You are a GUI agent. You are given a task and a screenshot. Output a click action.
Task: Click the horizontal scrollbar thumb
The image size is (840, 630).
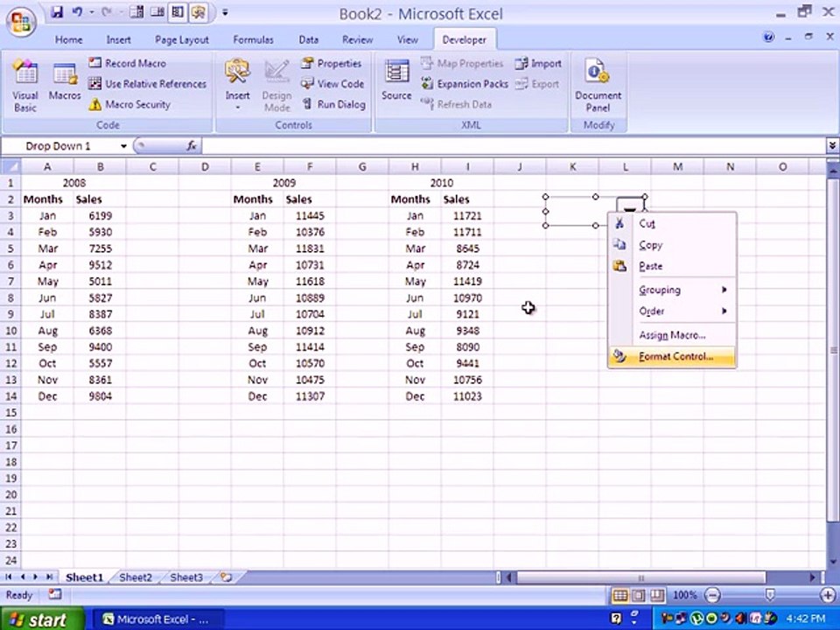[641, 578]
